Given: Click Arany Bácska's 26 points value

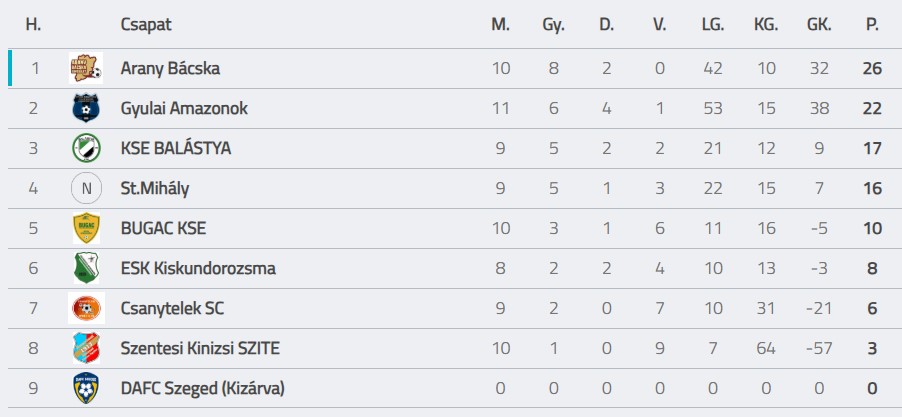Looking at the screenshot, I should coord(872,69).
